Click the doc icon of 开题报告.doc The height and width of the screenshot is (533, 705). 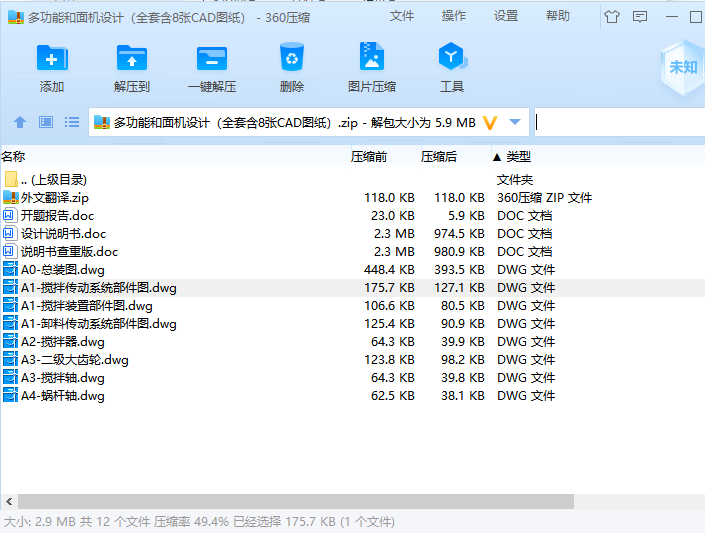tap(9, 215)
